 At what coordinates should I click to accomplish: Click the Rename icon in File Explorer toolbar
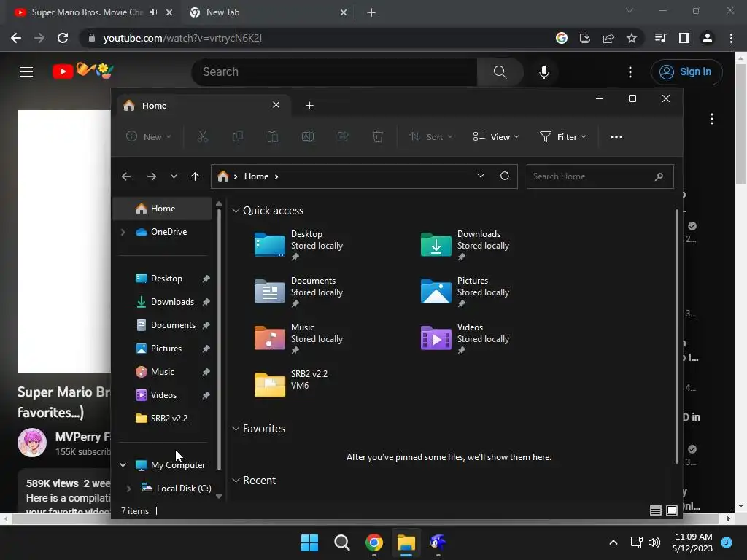[x=308, y=136]
